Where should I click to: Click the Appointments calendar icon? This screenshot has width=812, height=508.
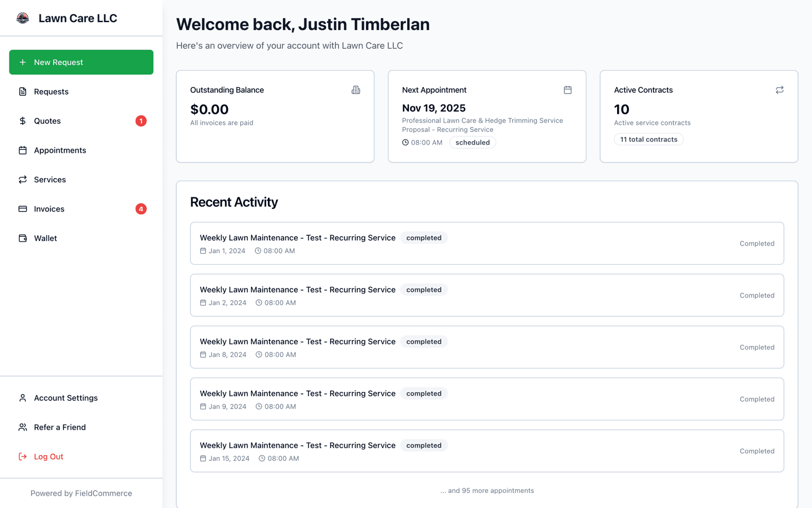click(22, 150)
